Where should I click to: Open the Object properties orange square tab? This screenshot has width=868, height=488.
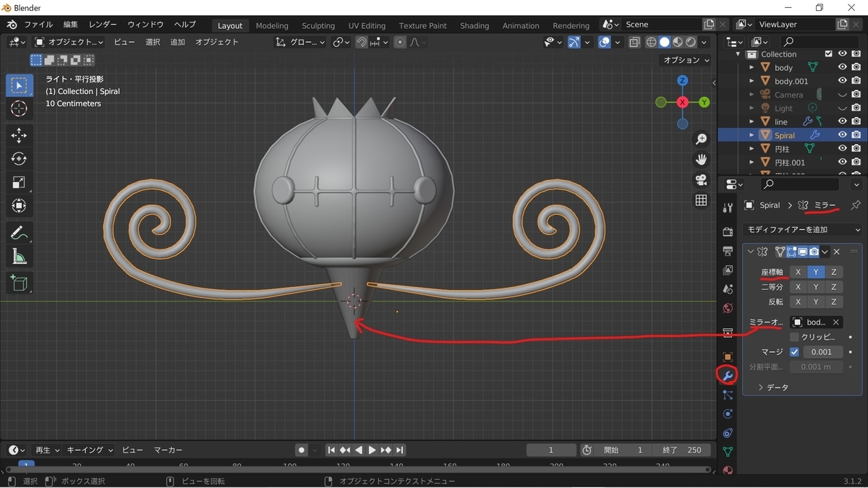(x=728, y=356)
